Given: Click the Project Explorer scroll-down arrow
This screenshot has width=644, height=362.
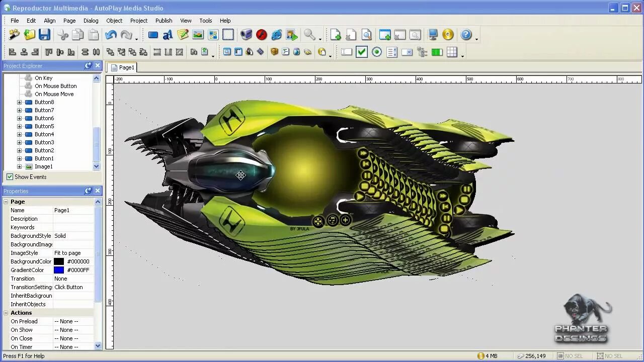Looking at the screenshot, I should (97, 166).
